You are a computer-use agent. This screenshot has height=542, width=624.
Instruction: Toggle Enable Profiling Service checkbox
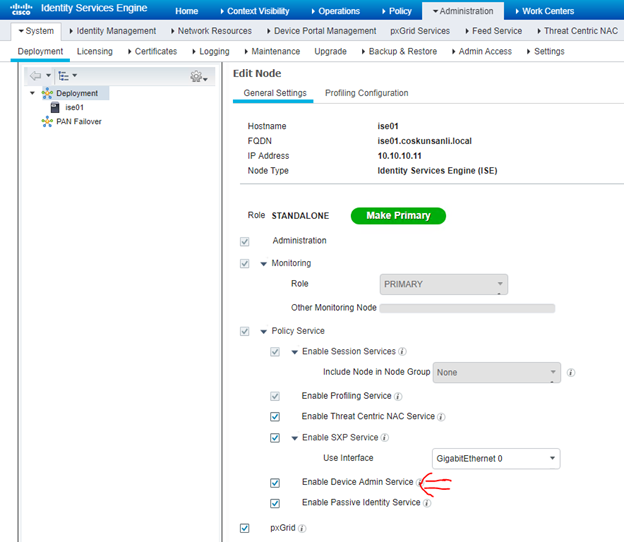[x=275, y=396]
